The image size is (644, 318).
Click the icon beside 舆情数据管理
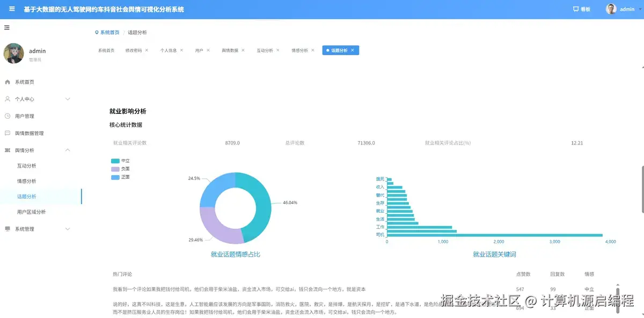8,133
